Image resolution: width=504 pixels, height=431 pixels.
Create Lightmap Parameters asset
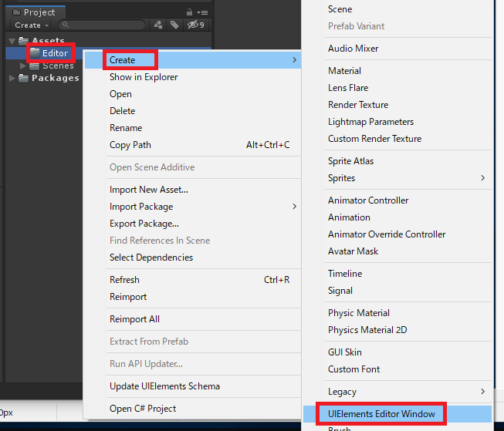pyautogui.click(x=397, y=122)
